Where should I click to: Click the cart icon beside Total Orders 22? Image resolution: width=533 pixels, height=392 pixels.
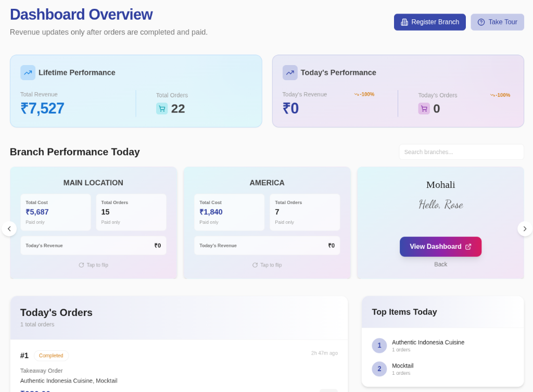[x=162, y=109]
